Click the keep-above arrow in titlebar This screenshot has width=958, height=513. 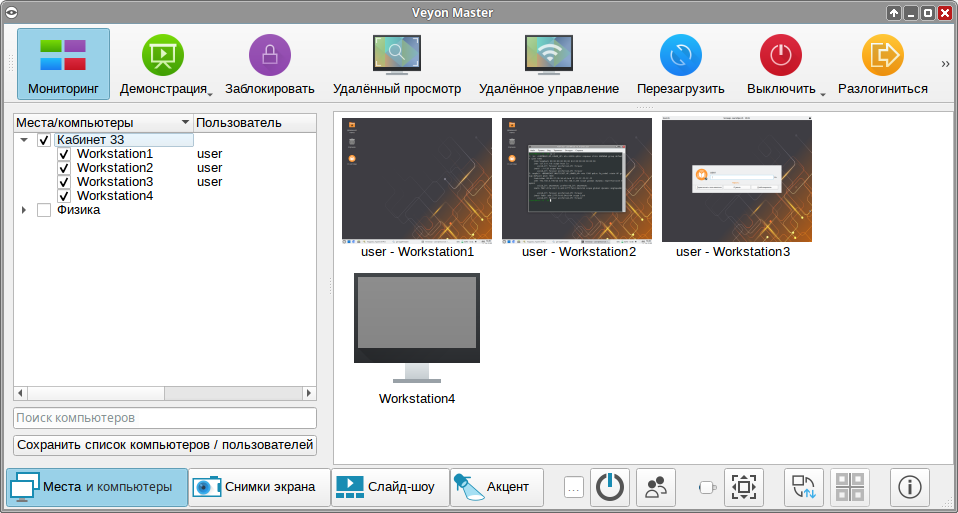click(x=894, y=13)
